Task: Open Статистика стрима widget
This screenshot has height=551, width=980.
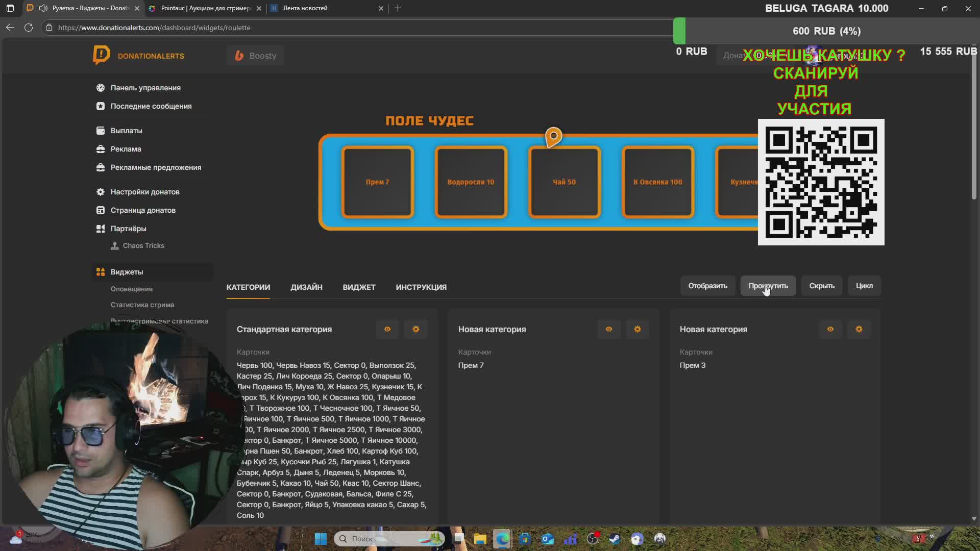Action: (x=142, y=305)
